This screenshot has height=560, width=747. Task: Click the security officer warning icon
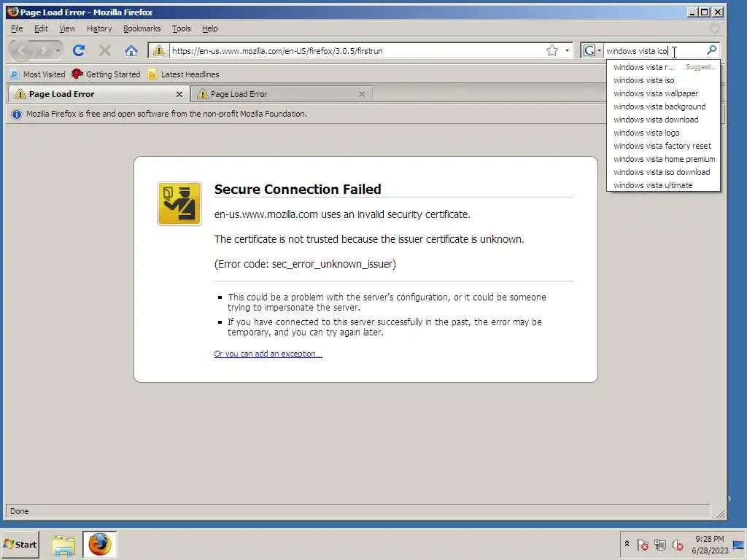(x=179, y=203)
